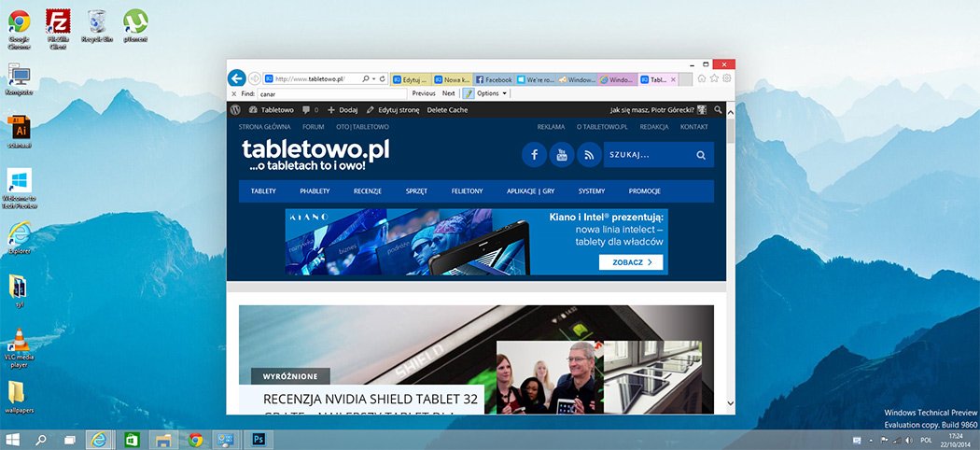The width and height of the screenshot is (980, 450).
Task: Open the Google Chrome desktop shortcut
Action: coord(19,28)
